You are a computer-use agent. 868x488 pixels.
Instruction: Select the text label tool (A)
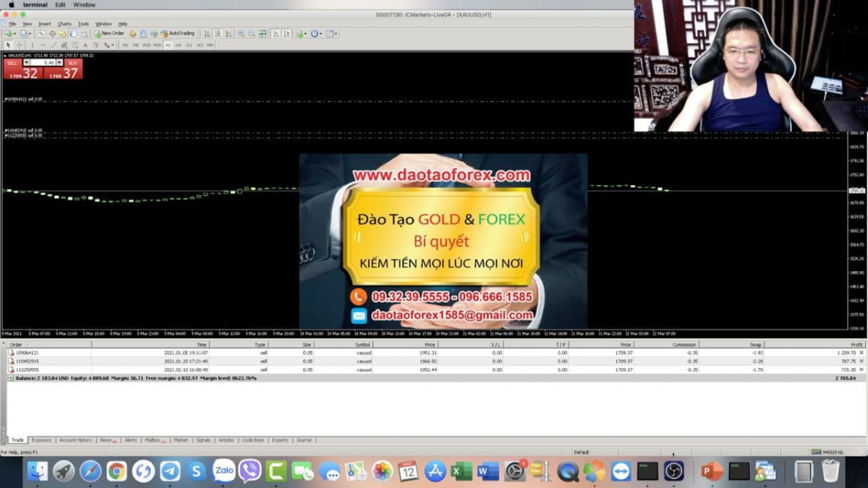coord(85,46)
